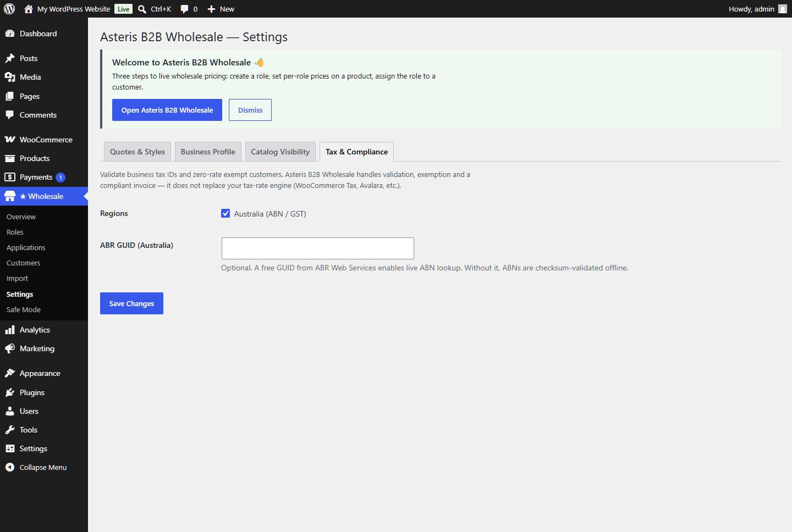This screenshot has height=532, width=792.
Task: Select the Tax & Compliance tab
Action: click(x=356, y=152)
